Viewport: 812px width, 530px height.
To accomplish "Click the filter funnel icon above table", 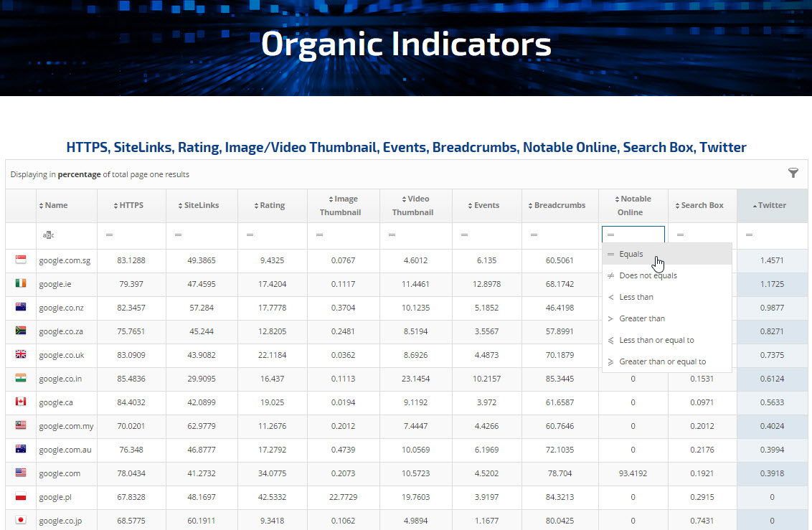I will 793,173.
